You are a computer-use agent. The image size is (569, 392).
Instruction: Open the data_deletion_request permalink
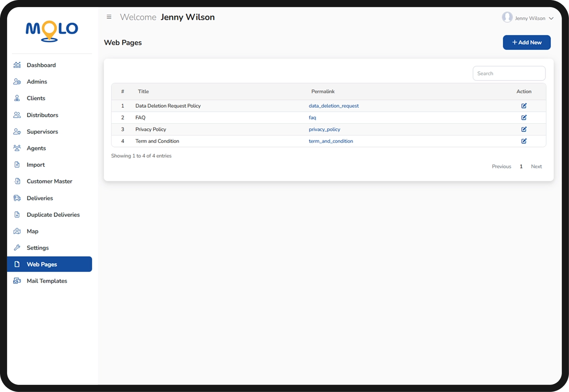[x=334, y=106]
